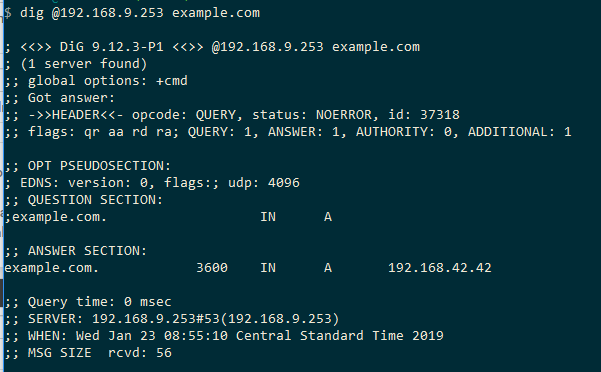The height and width of the screenshot is (372, 601).
Task: Click the dig command line text
Action: pyautogui.click(x=140, y=13)
